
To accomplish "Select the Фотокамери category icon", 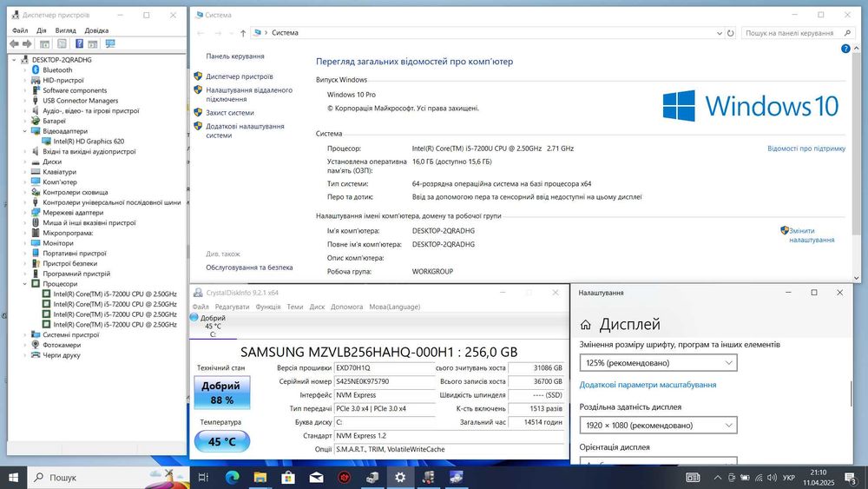I will coord(36,345).
